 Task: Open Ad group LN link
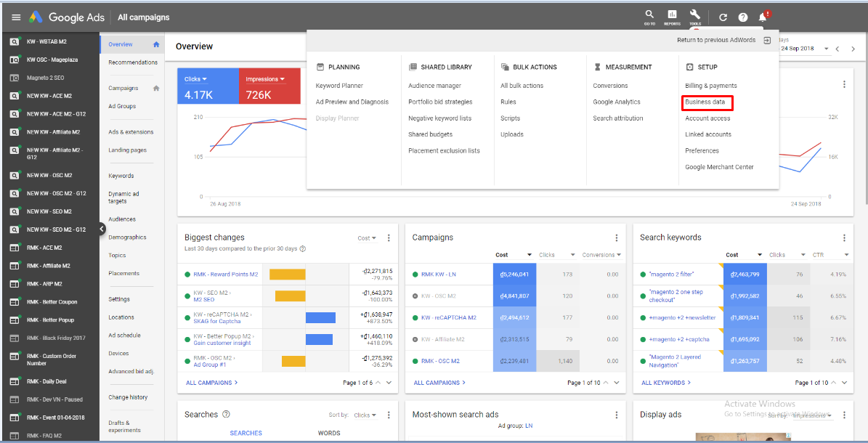pyautogui.click(x=530, y=426)
